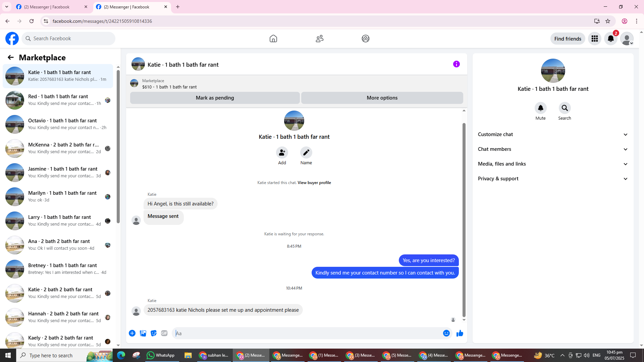
Task: Click the Add people icon
Action: (x=282, y=153)
